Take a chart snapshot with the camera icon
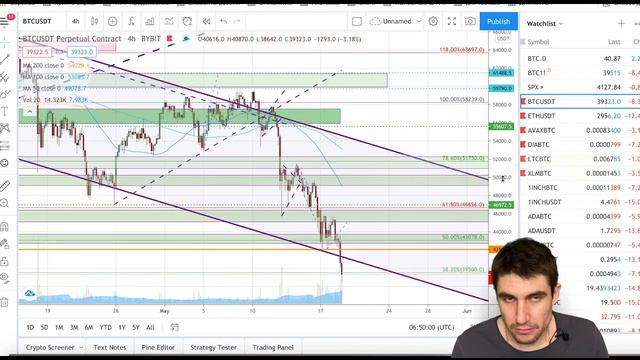This screenshot has height=360, width=640. click(x=470, y=21)
